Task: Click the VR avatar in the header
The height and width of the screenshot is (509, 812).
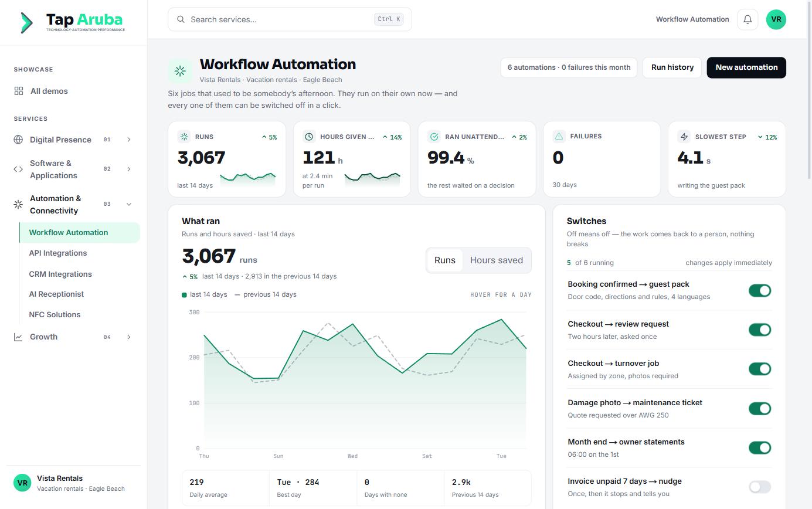Action: coord(776,19)
